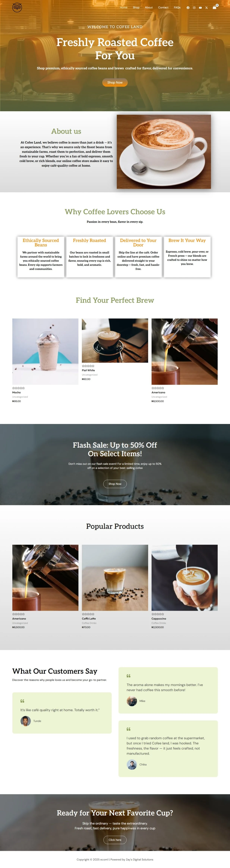Rate the Mocha product stars
The height and width of the screenshot is (868, 230).
tap(19, 388)
